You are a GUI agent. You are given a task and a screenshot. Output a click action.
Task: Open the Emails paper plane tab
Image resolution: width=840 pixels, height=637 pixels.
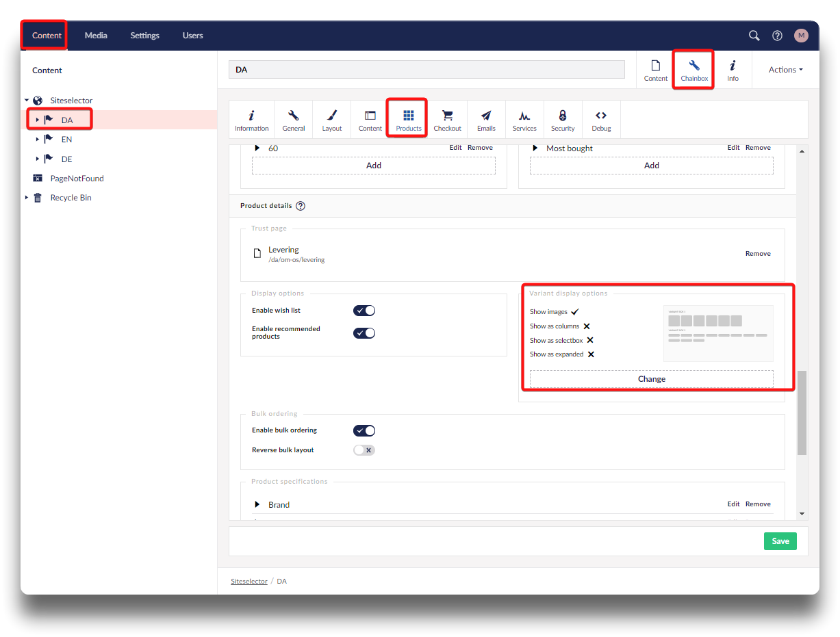click(x=486, y=120)
